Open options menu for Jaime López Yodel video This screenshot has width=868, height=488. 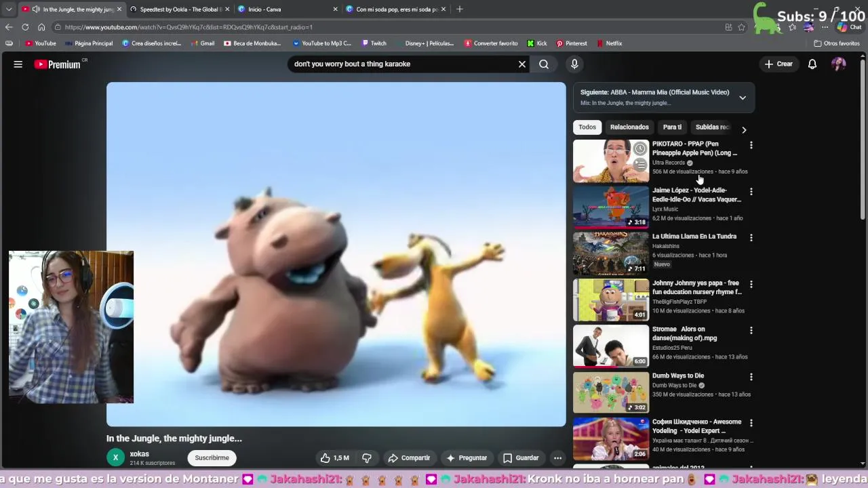pos(751,192)
